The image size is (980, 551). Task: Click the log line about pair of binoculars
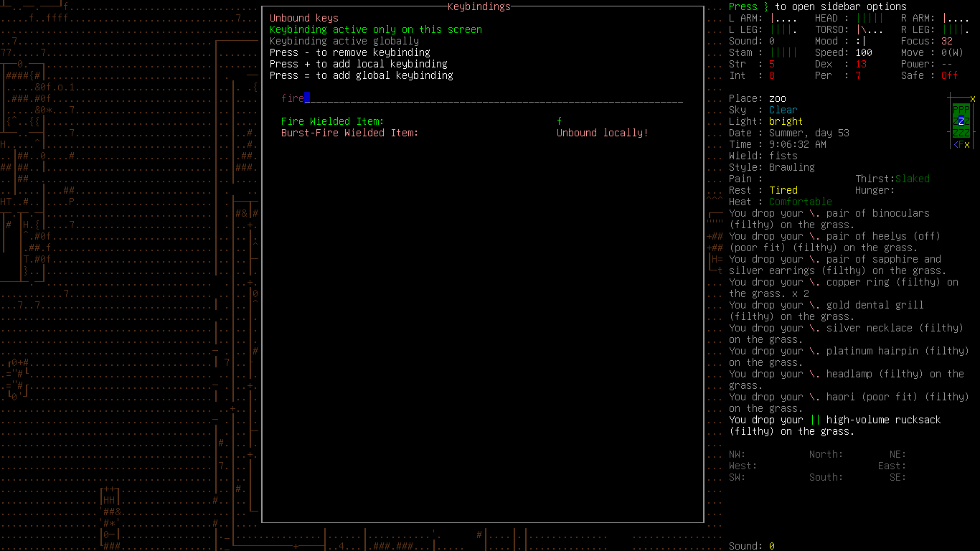829,219
